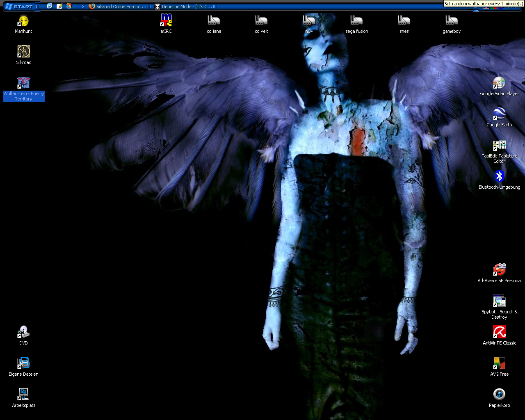This screenshot has width=525, height=420.
Task: Launch the gameboy emulator icon
Action: [452, 21]
